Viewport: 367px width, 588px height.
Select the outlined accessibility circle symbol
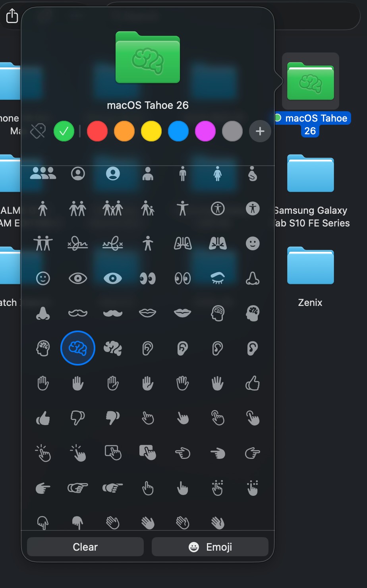[x=218, y=208]
